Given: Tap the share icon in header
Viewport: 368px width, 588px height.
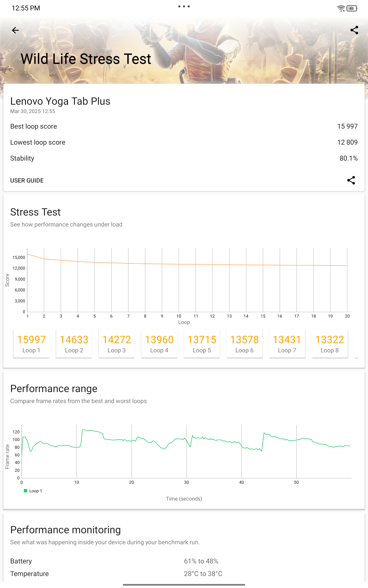Looking at the screenshot, I should click(354, 30).
